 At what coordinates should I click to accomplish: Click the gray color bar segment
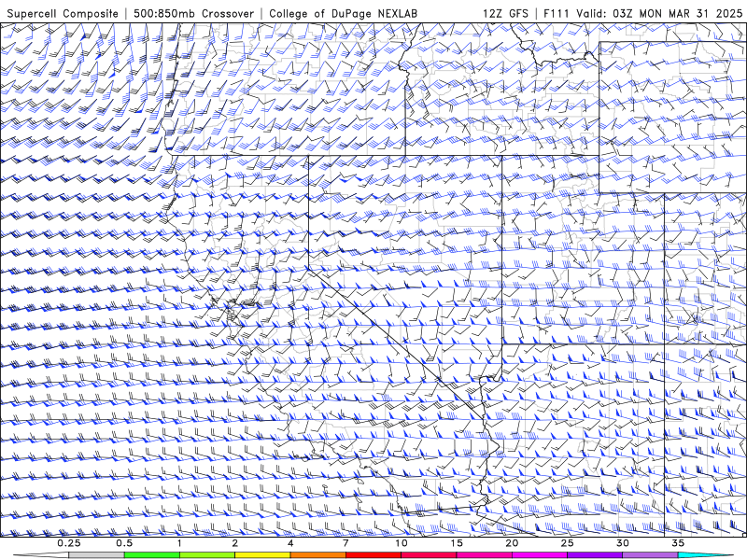tap(97, 555)
